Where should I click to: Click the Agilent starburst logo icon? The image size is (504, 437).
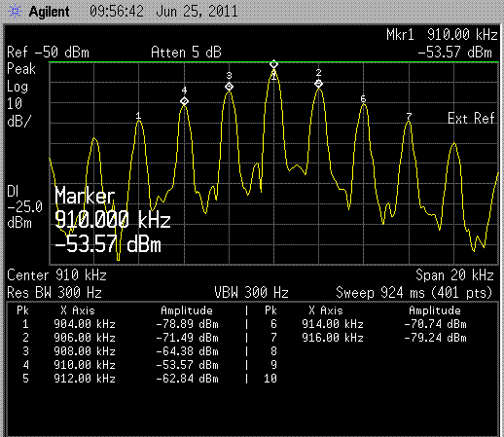coord(15,12)
